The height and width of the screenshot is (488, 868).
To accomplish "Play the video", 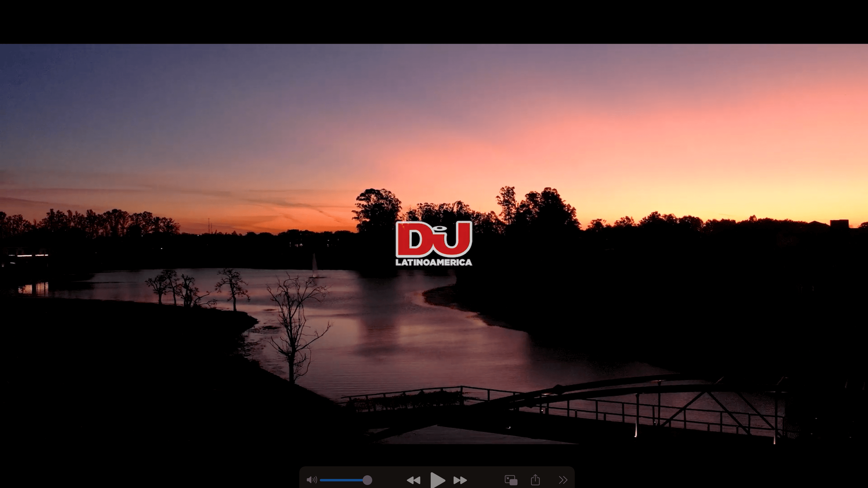I will coord(437,480).
